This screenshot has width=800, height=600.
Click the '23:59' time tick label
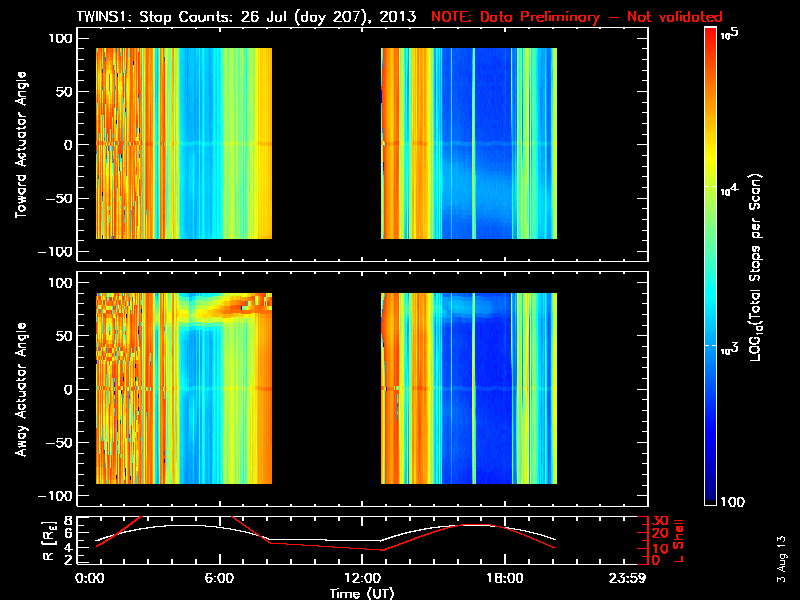tap(627, 578)
